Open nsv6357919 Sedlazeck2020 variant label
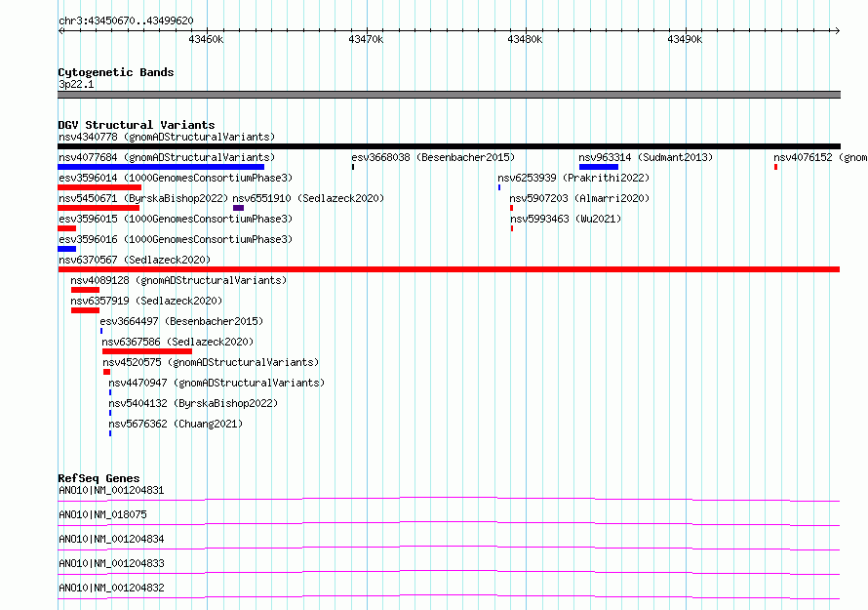 click(x=146, y=301)
